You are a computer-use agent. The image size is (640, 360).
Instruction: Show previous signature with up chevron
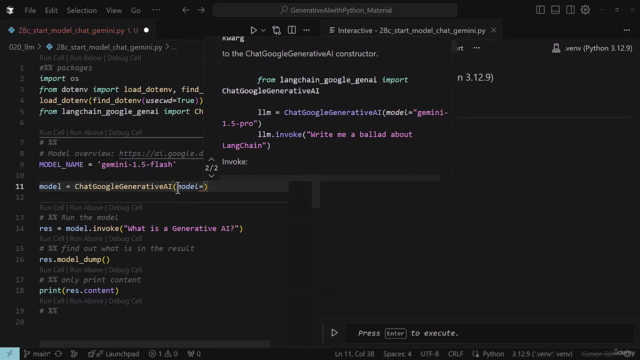tap(211, 160)
